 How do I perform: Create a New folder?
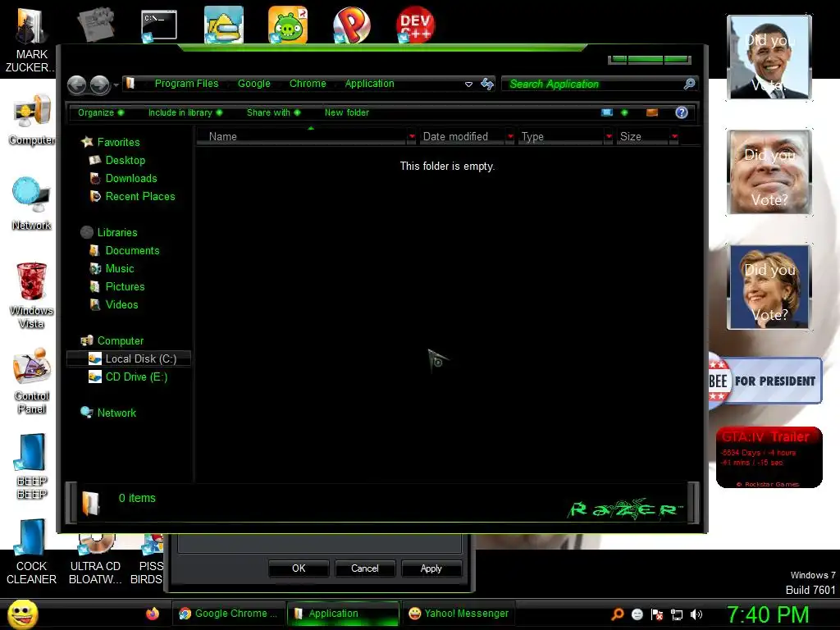[x=347, y=112]
